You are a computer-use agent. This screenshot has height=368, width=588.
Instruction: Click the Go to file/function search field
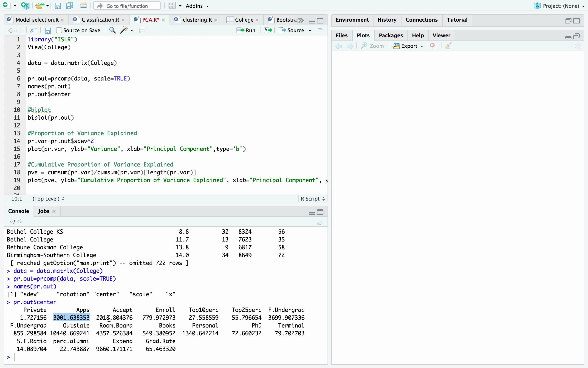click(127, 6)
